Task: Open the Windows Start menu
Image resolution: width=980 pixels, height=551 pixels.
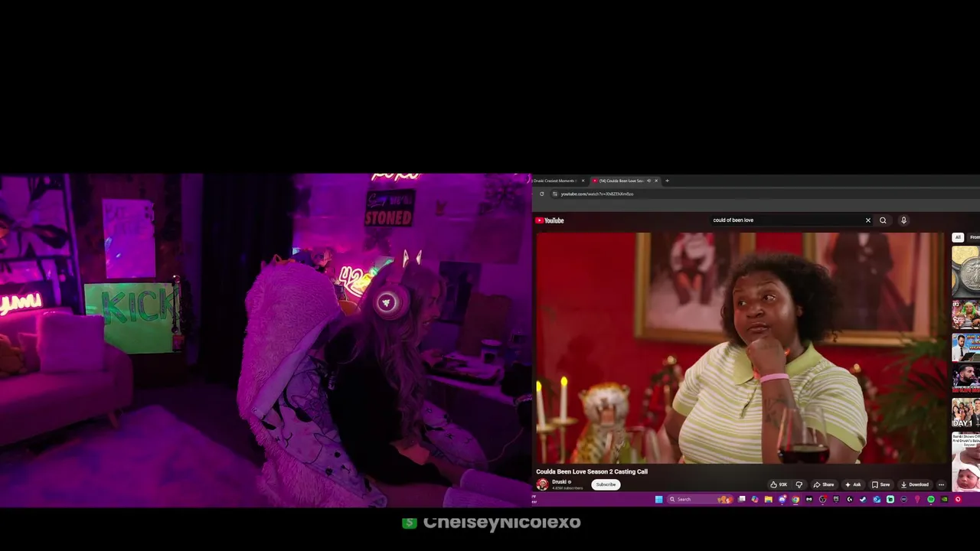Action: click(658, 499)
